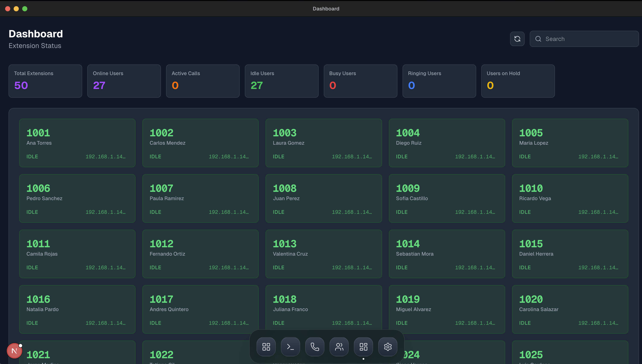
Task: Select extension 1020 Carolina Salazar
Action: (570, 309)
